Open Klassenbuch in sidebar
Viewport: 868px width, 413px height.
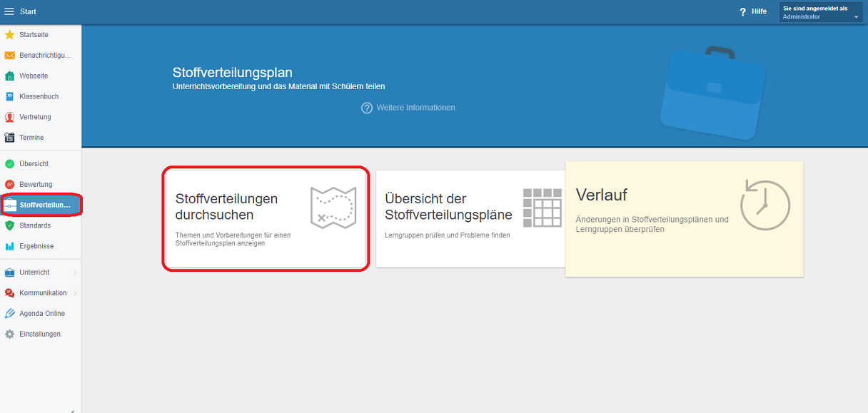41,96
